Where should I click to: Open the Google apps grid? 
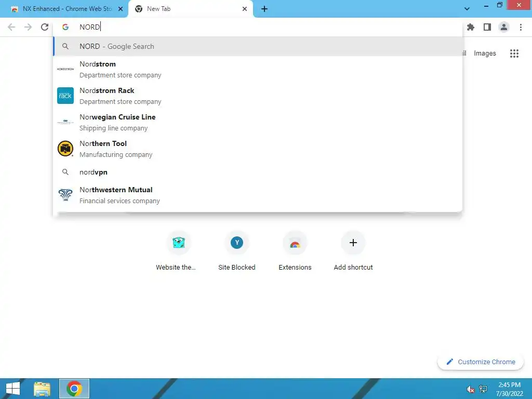514,54
